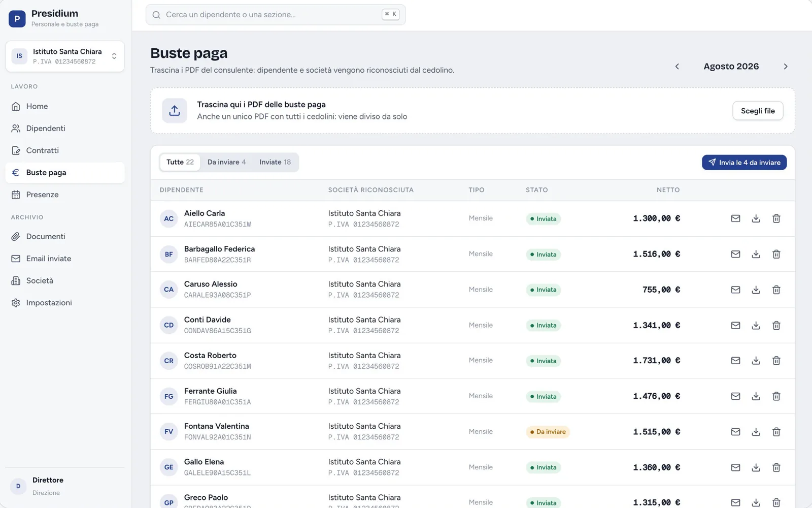The height and width of the screenshot is (508, 812).
Task: Click the Buste paga sidebar item
Action: click(65, 173)
